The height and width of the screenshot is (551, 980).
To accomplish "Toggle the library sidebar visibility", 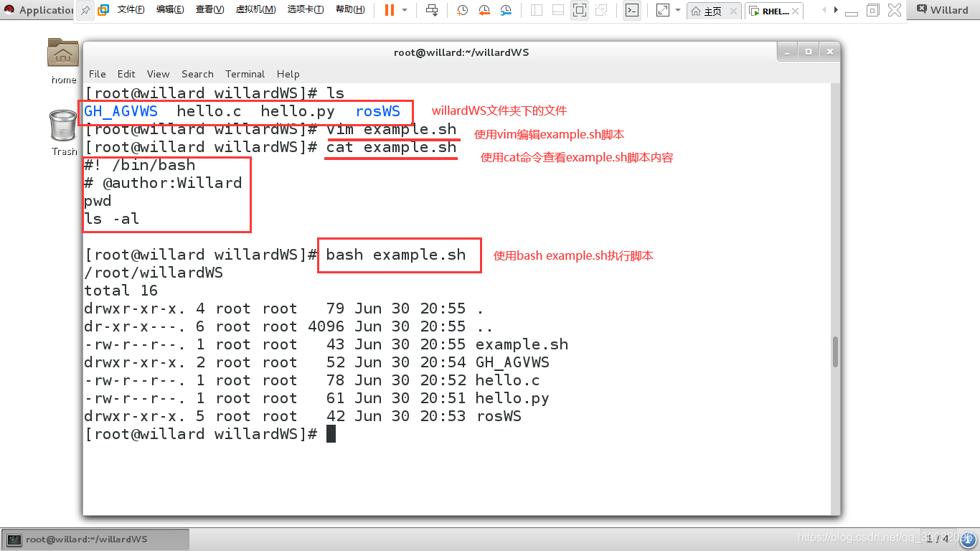I will click(537, 10).
